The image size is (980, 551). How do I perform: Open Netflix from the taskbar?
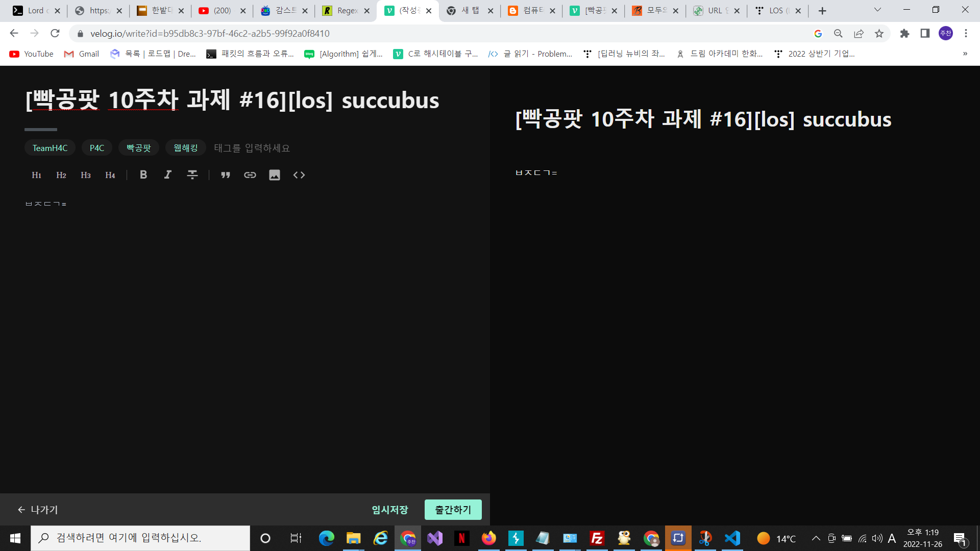point(461,538)
